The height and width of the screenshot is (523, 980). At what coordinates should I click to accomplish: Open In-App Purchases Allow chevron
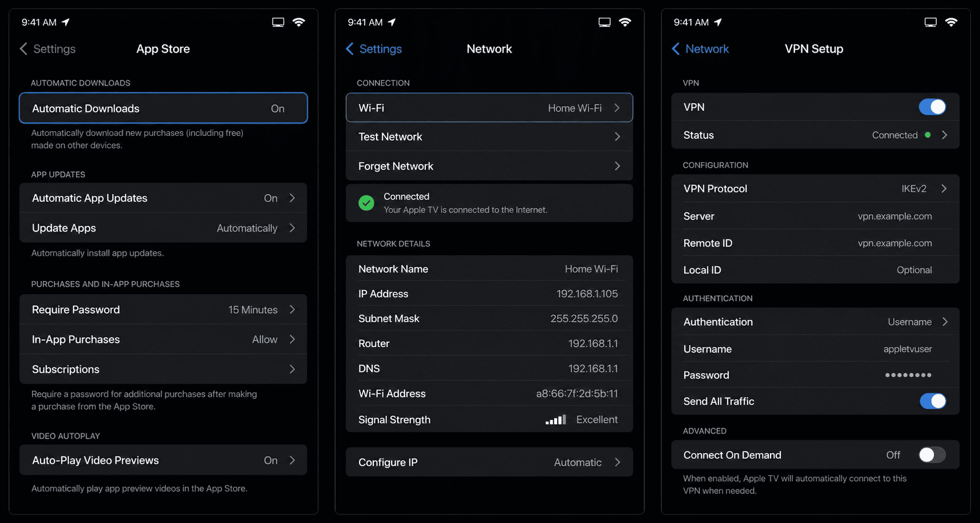(x=292, y=339)
